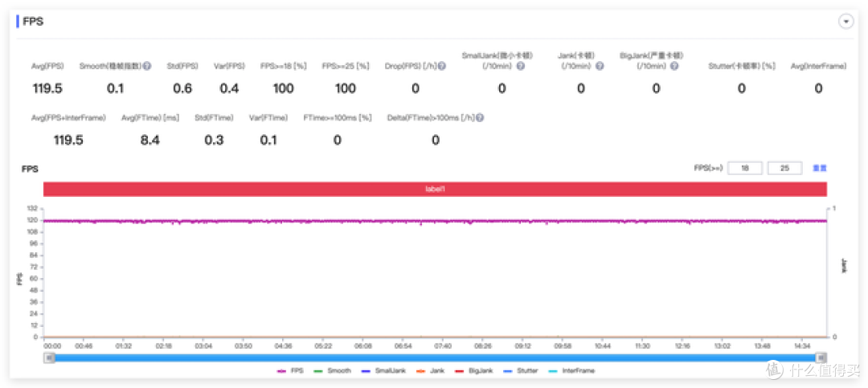Click the blue time range slider bar

point(435,358)
